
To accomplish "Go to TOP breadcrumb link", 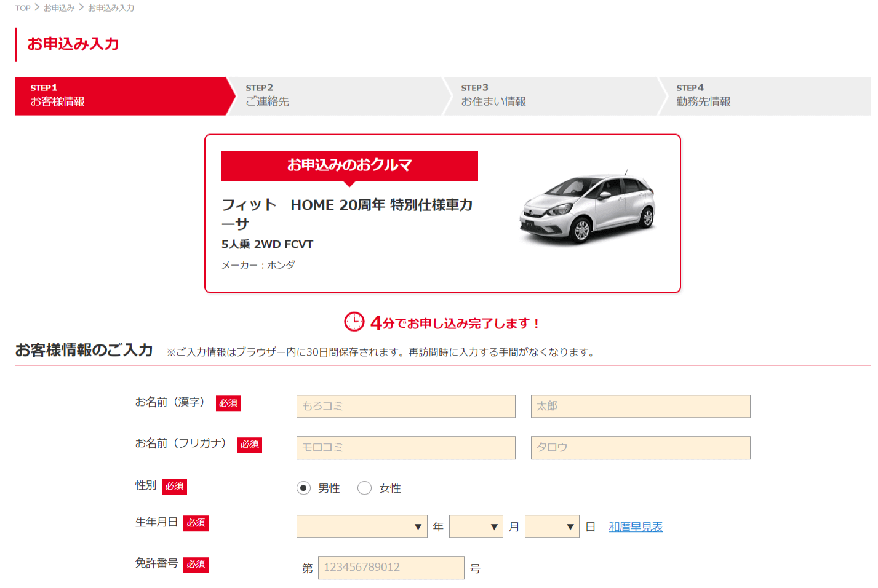I will (x=23, y=8).
